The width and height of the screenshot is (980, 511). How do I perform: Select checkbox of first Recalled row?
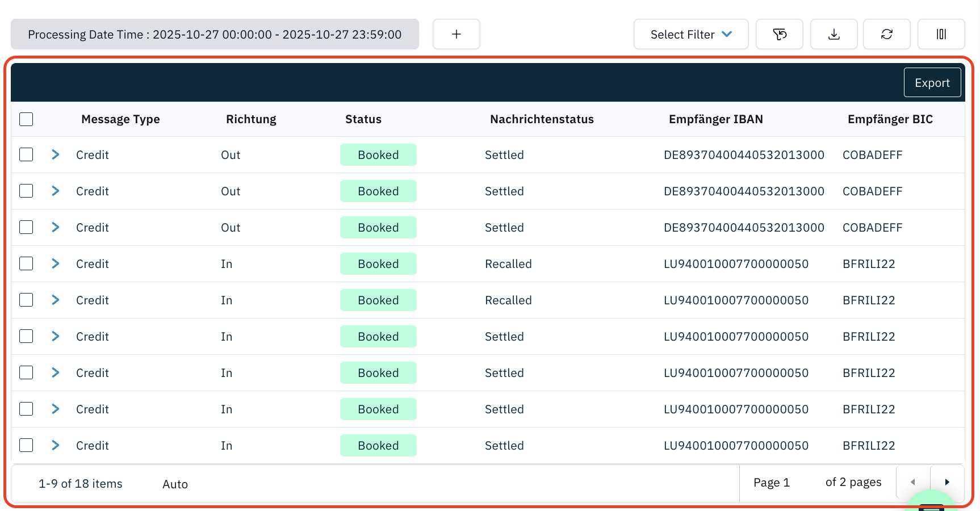[x=26, y=264]
